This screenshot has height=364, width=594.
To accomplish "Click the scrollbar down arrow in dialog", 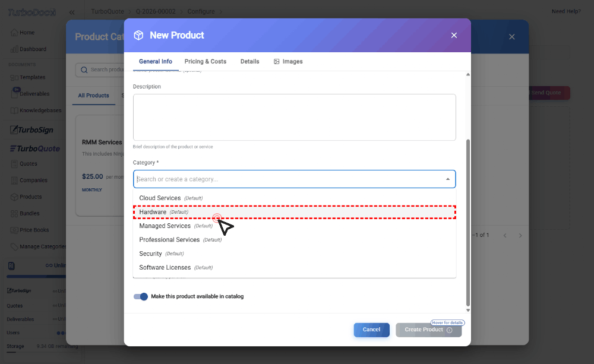I will (468, 310).
